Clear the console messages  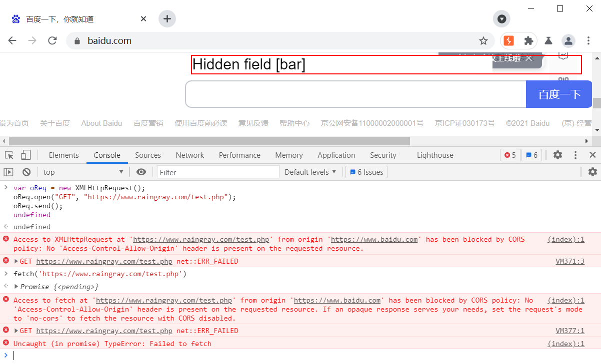26,172
